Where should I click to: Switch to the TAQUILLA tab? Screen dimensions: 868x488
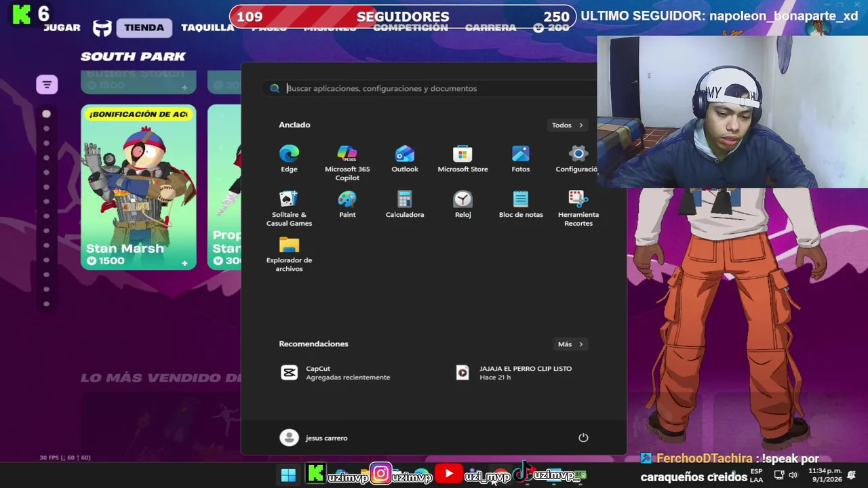[x=208, y=28]
